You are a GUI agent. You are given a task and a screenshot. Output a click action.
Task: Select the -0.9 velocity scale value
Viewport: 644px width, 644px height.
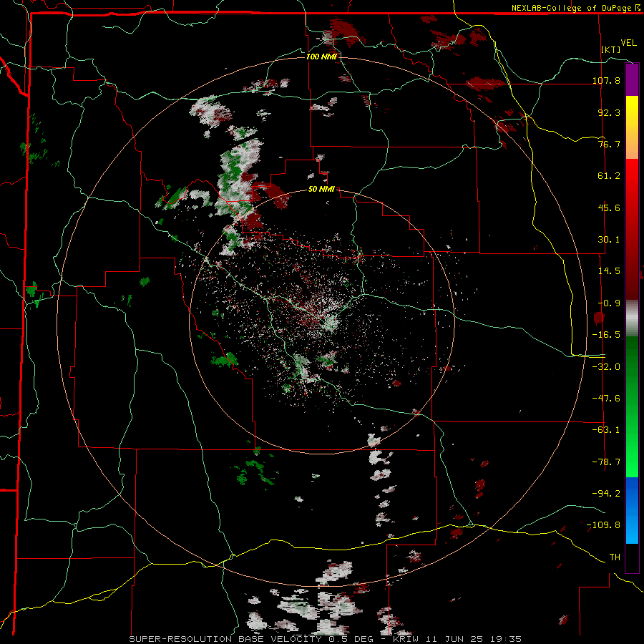point(609,303)
